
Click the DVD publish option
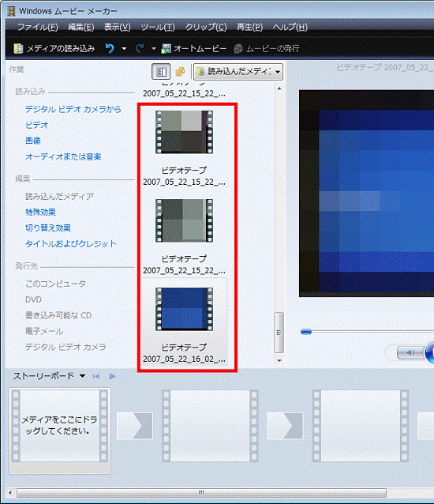pyautogui.click(x=33, y=299)
